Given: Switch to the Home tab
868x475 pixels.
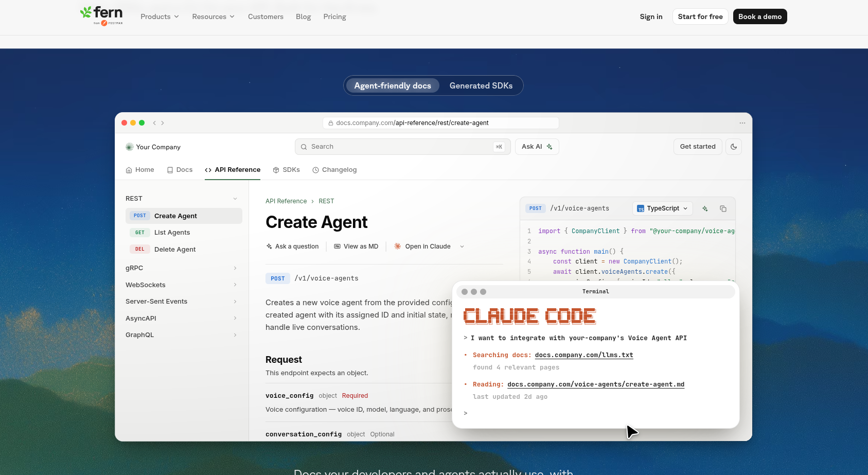Looking at the screenshot, I should pyautogui.click(x=140, y=170).
